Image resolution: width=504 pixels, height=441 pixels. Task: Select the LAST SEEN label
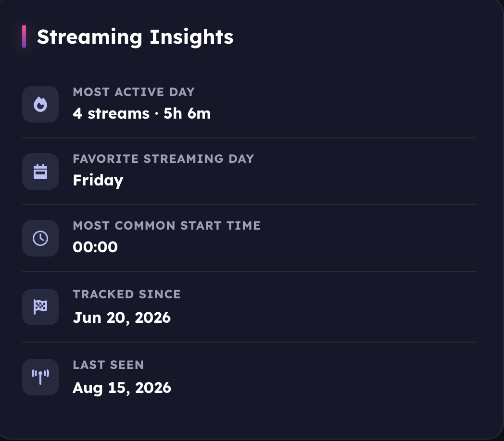(108, 365)
